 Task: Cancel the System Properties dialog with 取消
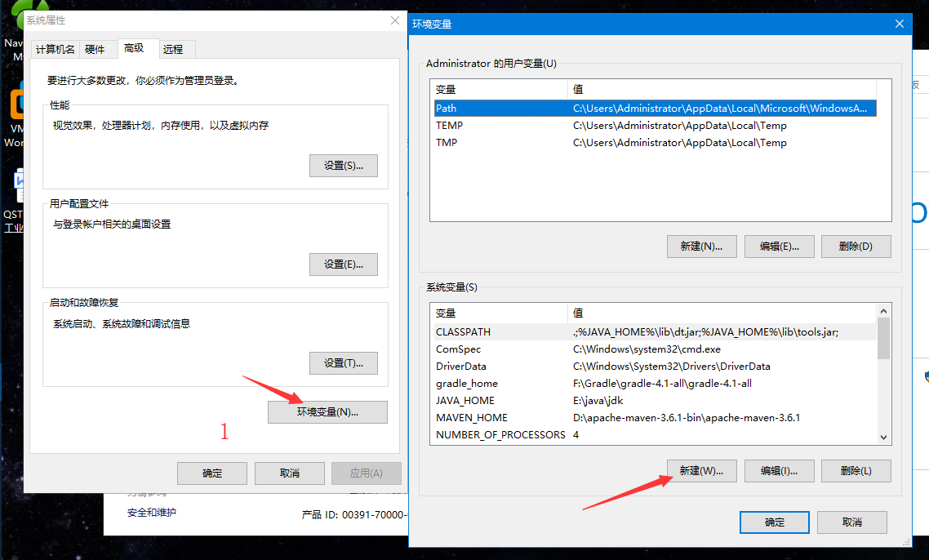289,473
